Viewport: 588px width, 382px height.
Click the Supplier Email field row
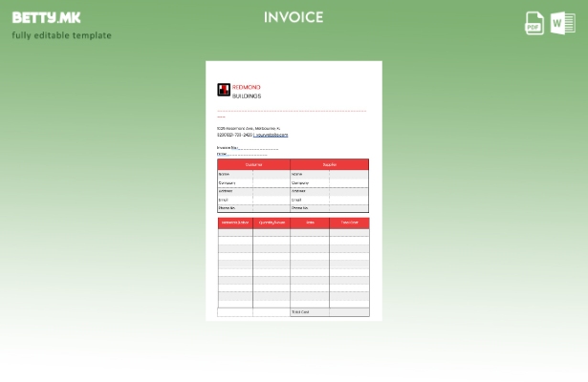coord(329,200)
